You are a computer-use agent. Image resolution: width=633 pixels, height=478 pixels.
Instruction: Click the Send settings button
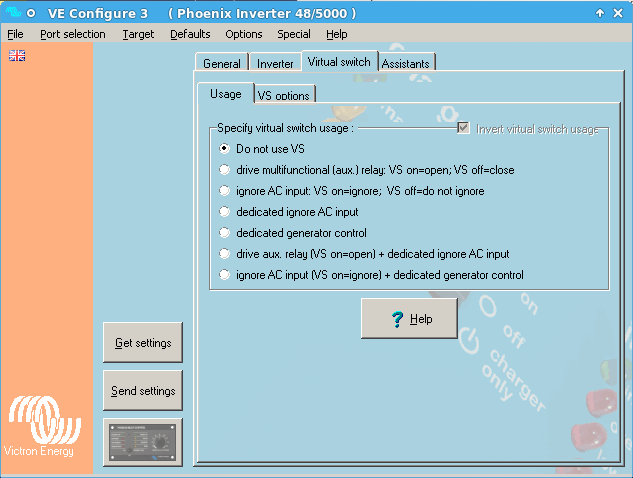pos(143,390)
